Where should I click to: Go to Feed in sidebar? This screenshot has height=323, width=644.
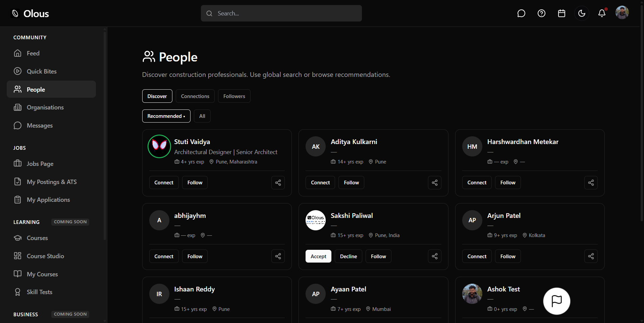click(x=51, y=53)
